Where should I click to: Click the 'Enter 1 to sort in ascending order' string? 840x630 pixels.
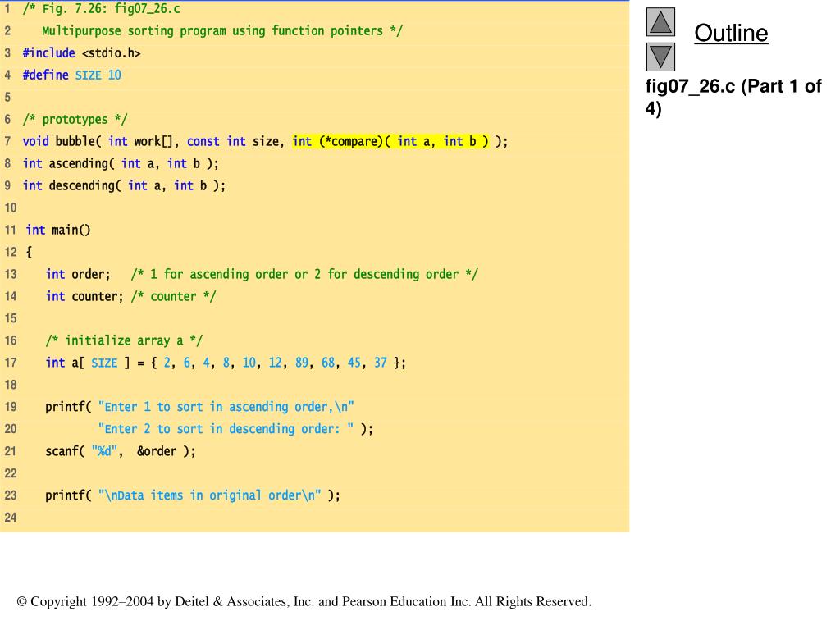(x=226, y=407)
